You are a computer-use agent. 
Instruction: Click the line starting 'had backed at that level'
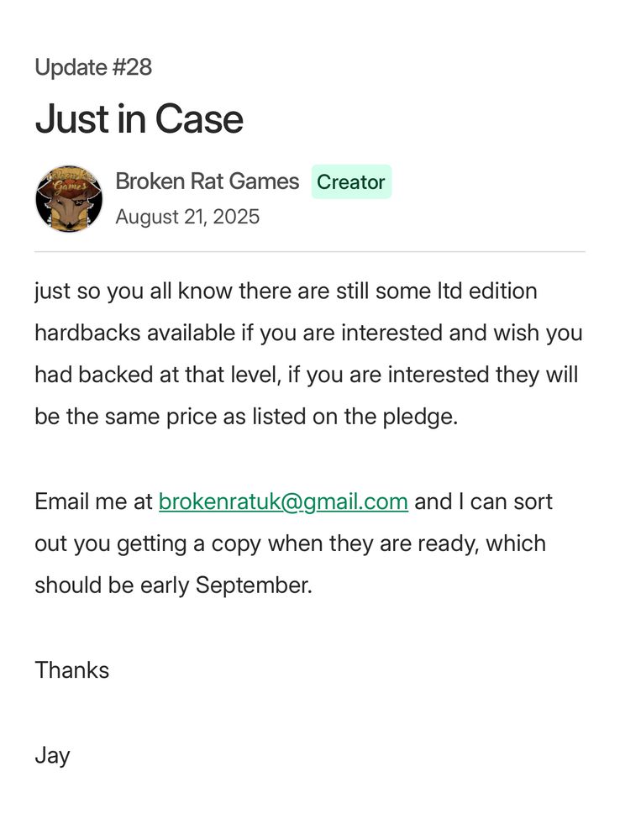(x=306, y=375)
